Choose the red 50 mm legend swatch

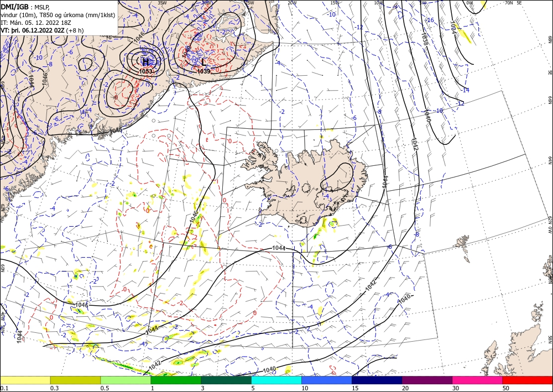[x=528, y=380]
